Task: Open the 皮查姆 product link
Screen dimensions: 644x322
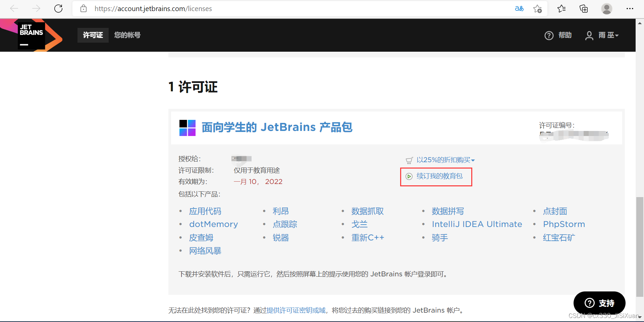Action: coord(201,238)
